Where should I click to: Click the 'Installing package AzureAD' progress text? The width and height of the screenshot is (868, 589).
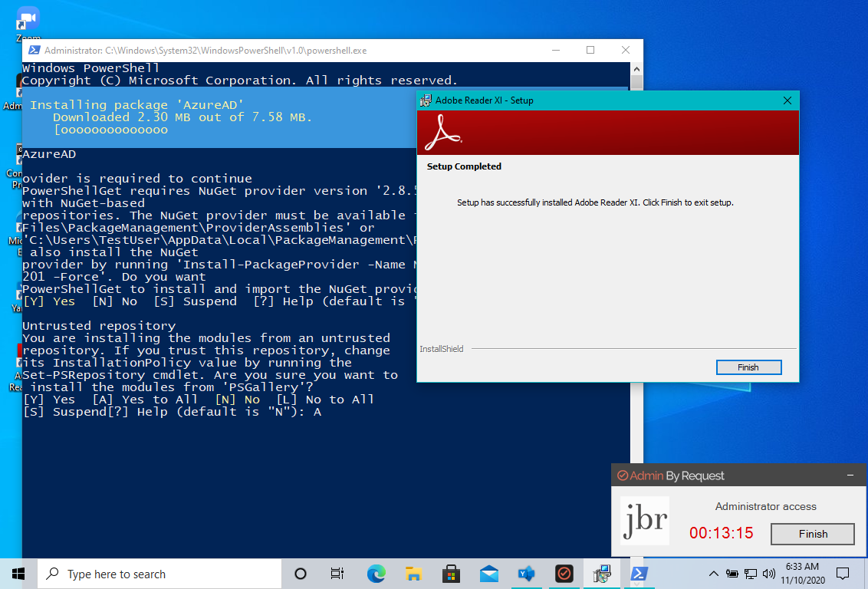[136, 104]
